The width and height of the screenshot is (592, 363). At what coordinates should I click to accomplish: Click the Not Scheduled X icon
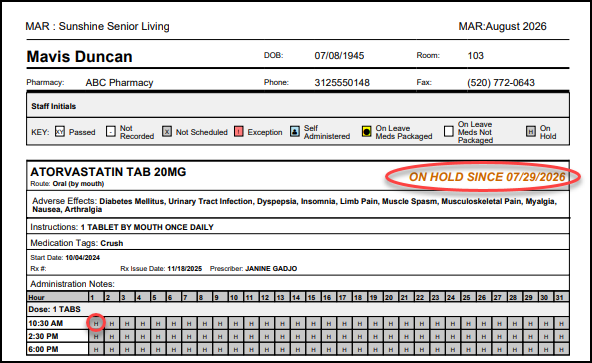coord(167,131)
